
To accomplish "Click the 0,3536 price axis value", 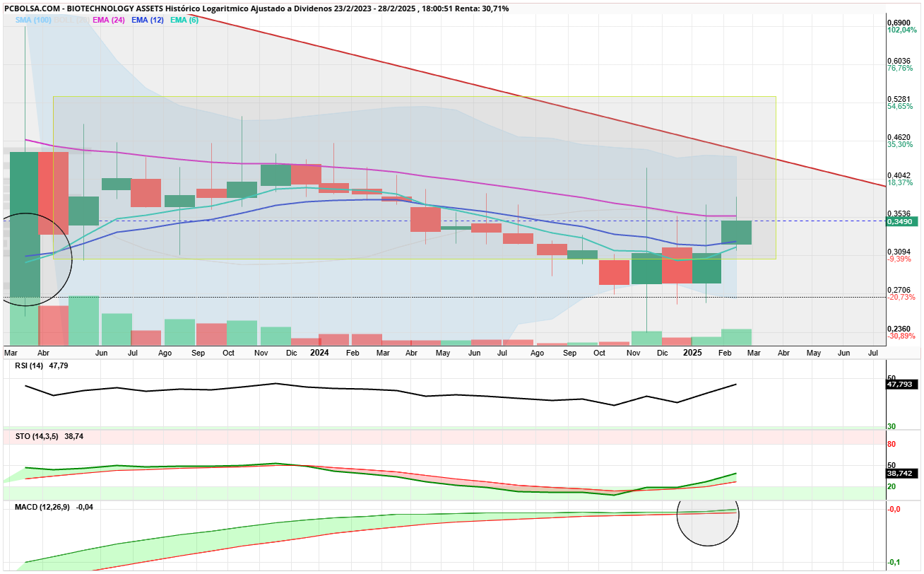I will tap(899, 213).
